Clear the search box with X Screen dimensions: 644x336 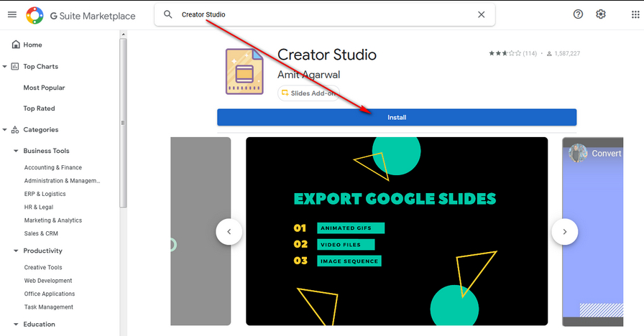482,14
